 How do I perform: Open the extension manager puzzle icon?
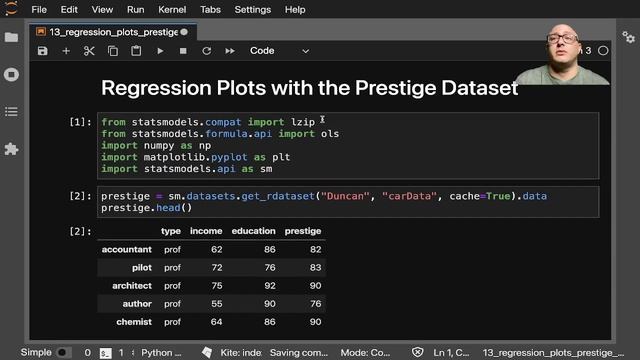click(x=11, y=149)
